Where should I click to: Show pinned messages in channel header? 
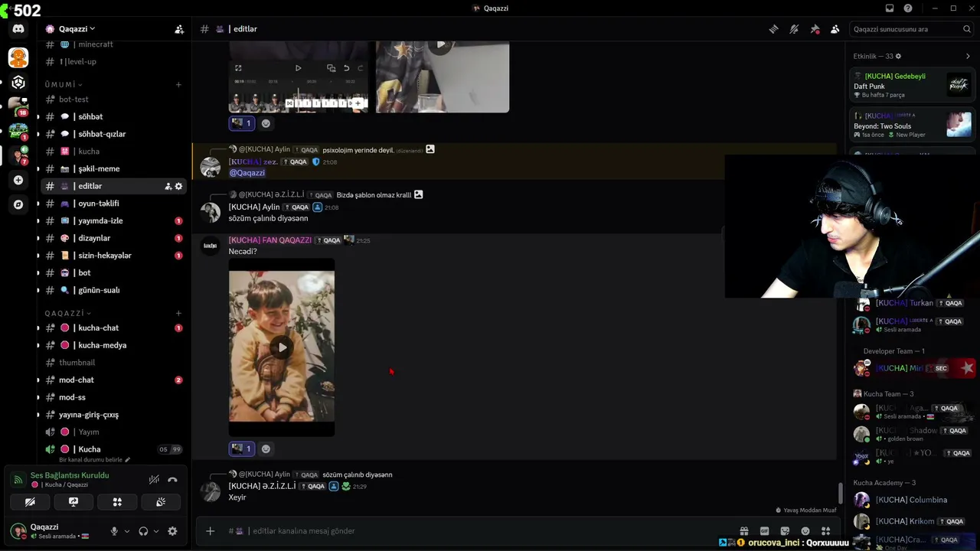[815, 29]
